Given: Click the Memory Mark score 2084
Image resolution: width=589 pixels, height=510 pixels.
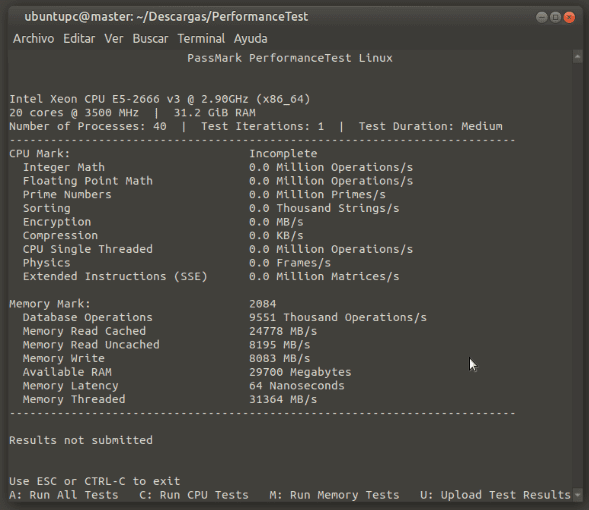Looking at the screenshot, I should [x=263, y=304].
